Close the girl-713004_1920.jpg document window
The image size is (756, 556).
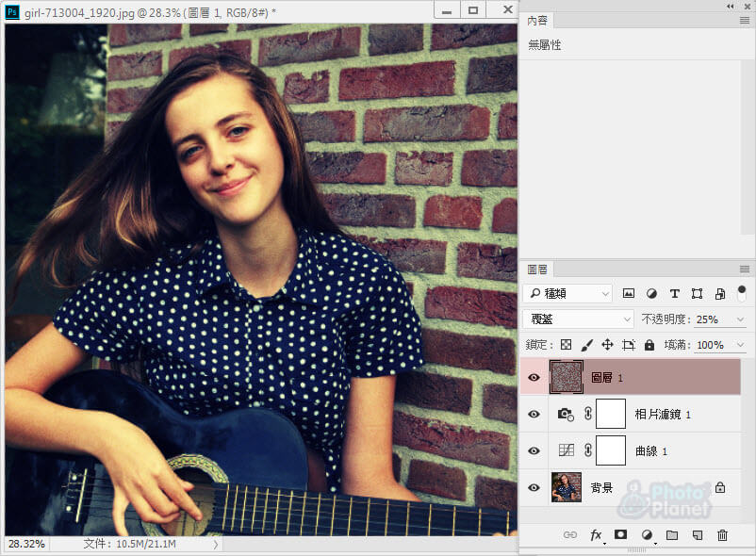pos(507,9)
